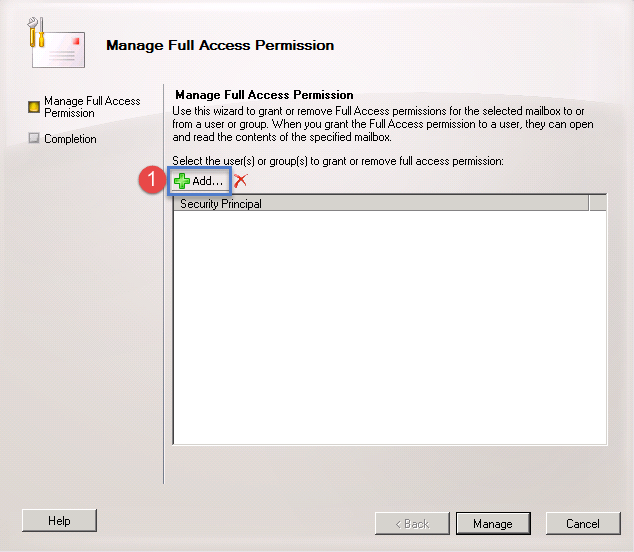
Task: Click the bold section heading text
Action: (x=264, y=95)
